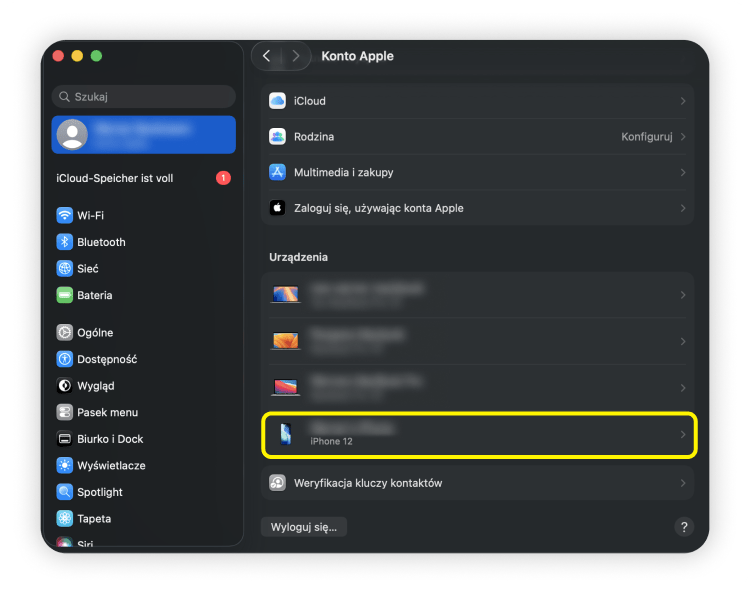Click the iCloud cloud icon

[x=277, y=101]
